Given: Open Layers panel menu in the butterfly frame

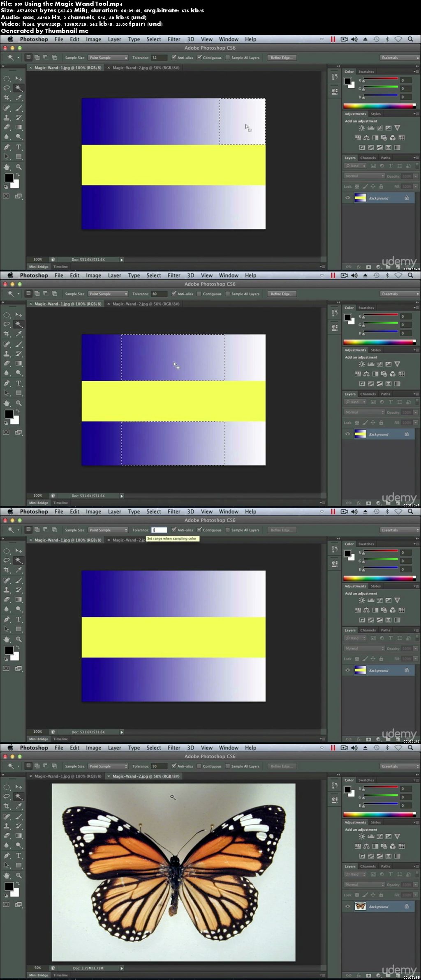Looking at the screenshot, I should pos(416,866).
